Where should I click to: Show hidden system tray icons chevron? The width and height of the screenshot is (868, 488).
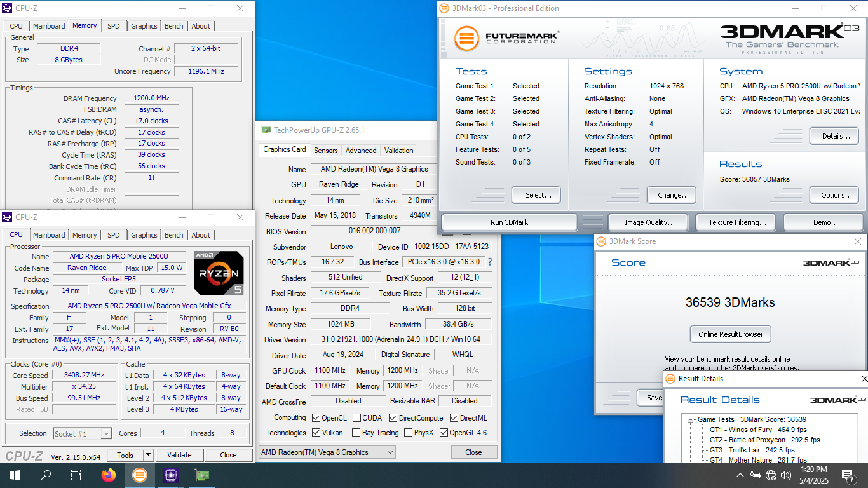click(740, 475)
